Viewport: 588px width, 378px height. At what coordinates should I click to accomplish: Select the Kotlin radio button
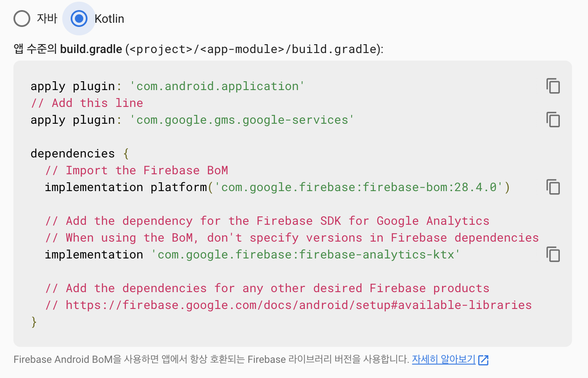79,19
